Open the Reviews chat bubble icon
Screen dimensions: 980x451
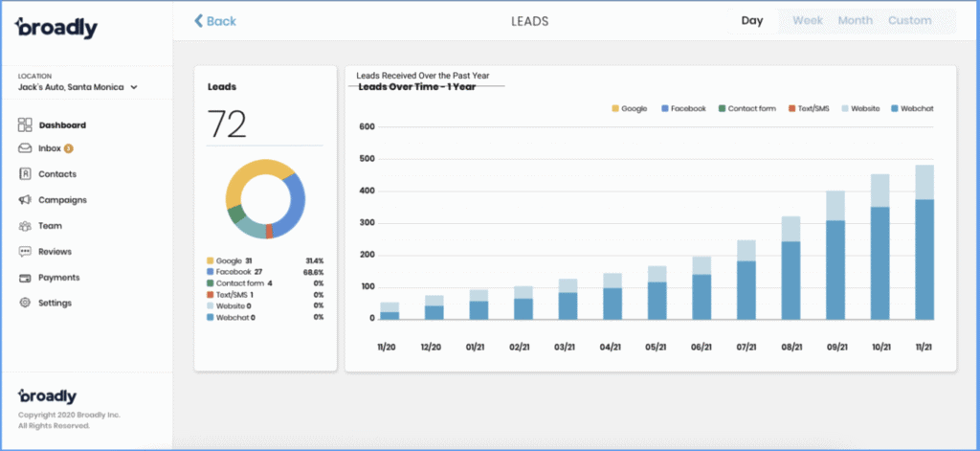(x=25, y=252)
